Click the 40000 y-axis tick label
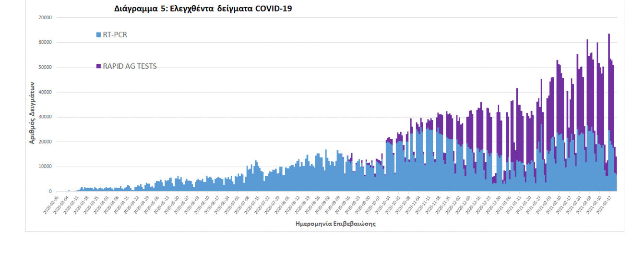This screenshot has width=644, height=266. coord(45,92)
